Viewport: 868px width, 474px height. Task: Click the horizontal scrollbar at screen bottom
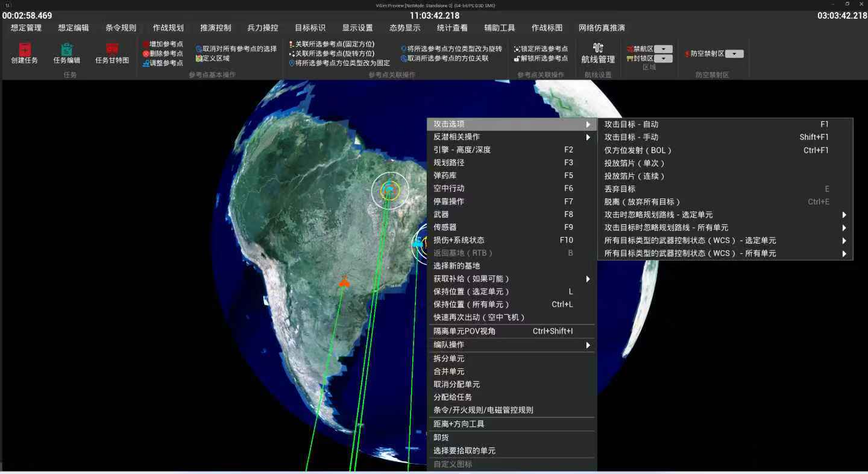click(x=434, y=472)
